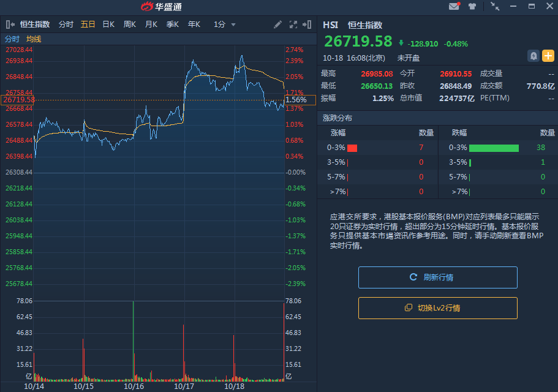
Task: Toggle the 均线 average line legend
Action: pyautogui.click(x=34, y=39)
